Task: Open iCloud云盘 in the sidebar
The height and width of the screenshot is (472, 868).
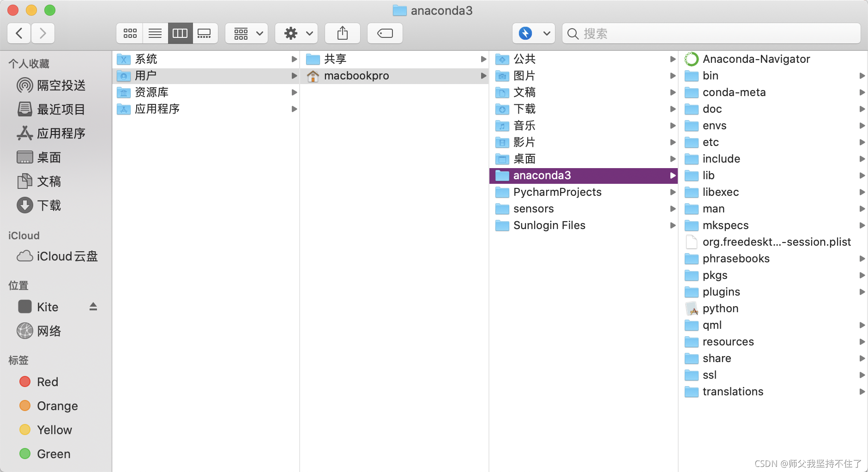Action: point(56,256)
